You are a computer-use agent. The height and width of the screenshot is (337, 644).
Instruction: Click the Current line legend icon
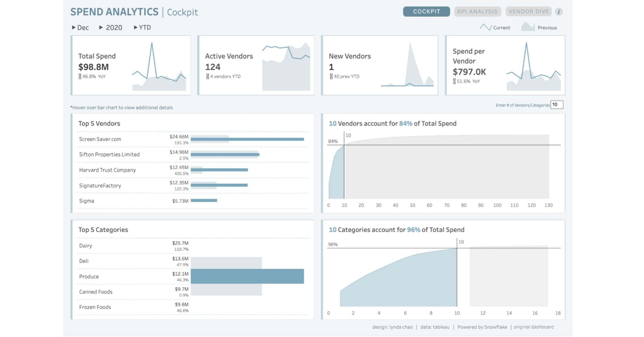[486, 27]
